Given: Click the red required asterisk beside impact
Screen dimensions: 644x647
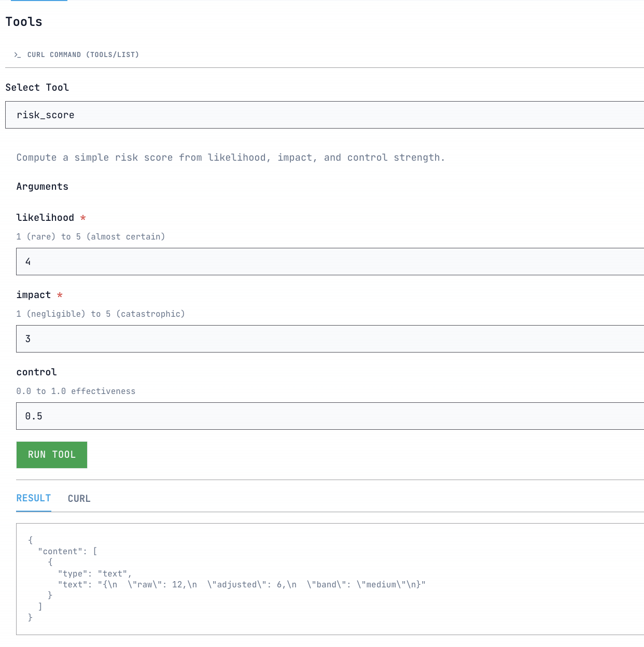Looking at the screenshot, I should tap(60, 296).
